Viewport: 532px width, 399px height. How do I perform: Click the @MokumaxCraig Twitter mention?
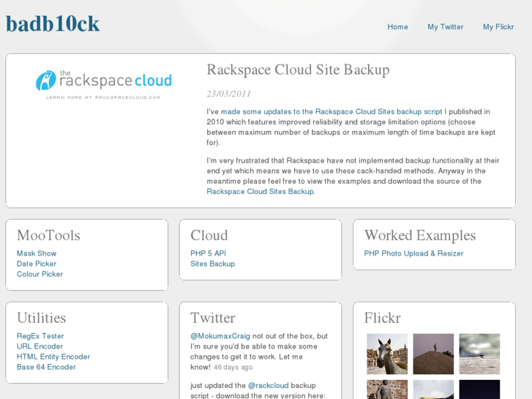(220, 336)
